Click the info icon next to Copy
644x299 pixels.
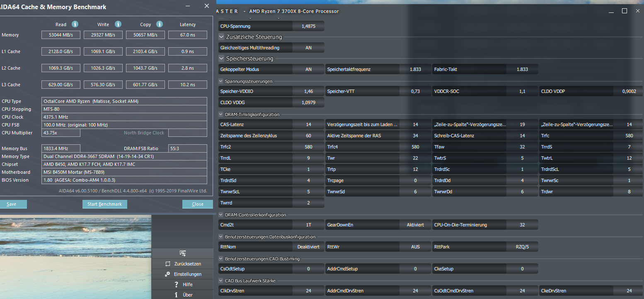click(x=160, y=24)
